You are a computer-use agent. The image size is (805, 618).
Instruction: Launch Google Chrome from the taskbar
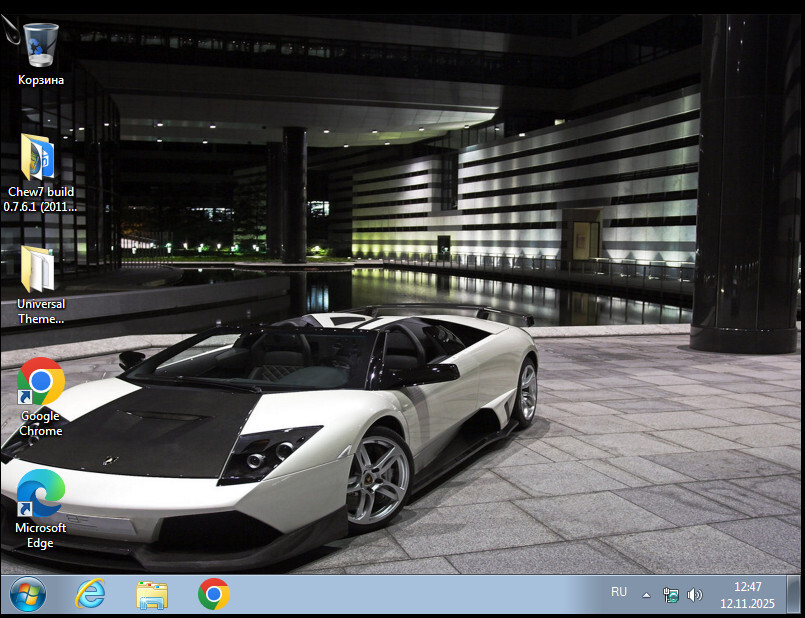coord(213,594)
